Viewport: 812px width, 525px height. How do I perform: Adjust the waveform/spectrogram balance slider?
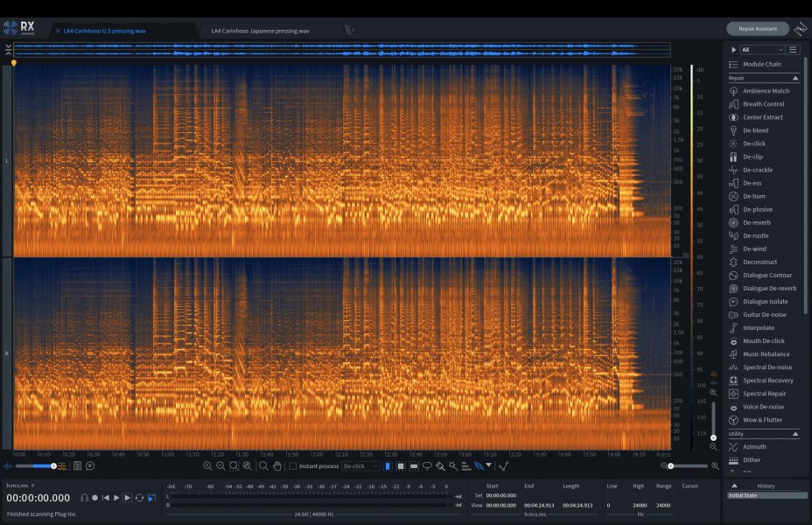pos(35,466)
